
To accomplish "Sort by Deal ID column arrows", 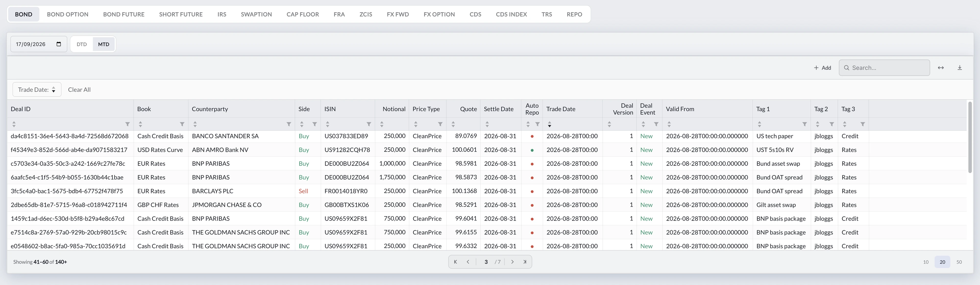I will (14, 124).
